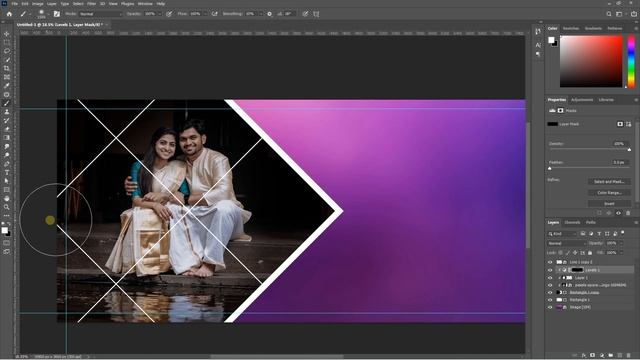This screenshot has width=640, height=360.
Task: Open the layer blend mode dropdown
Action: (566, 243)
